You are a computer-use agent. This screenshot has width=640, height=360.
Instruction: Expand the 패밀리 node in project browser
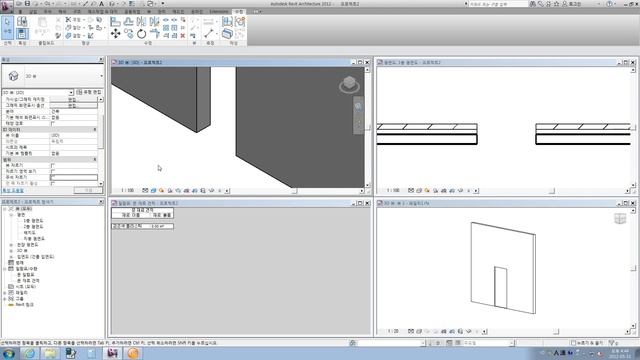click(x=5, y=293)
